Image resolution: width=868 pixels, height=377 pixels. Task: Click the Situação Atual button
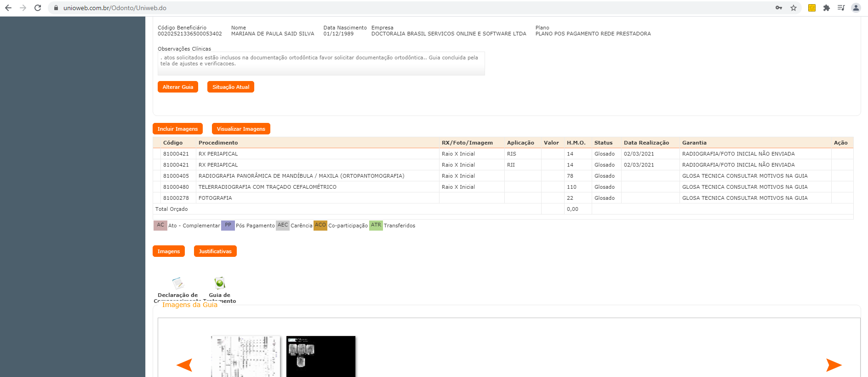click(x=231, y=87)
